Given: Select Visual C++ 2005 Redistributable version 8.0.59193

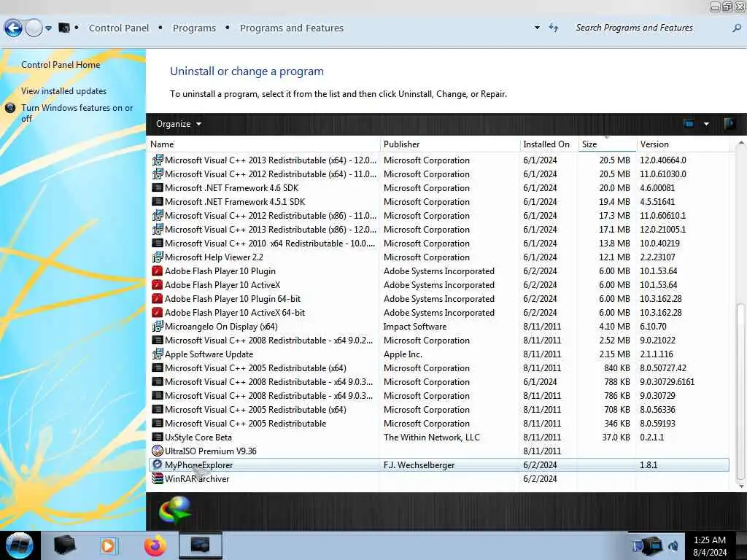Looking at the screenshot, I should (x=438, y=424).
